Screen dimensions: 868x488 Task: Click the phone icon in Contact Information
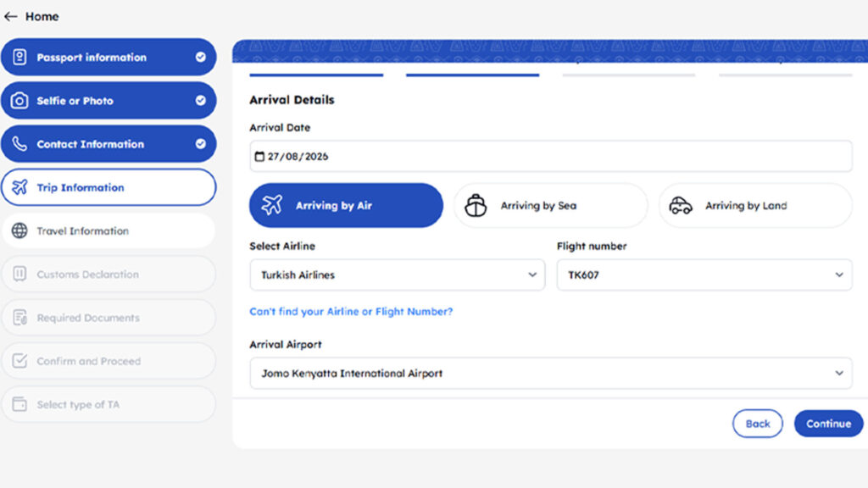[19, 144]
